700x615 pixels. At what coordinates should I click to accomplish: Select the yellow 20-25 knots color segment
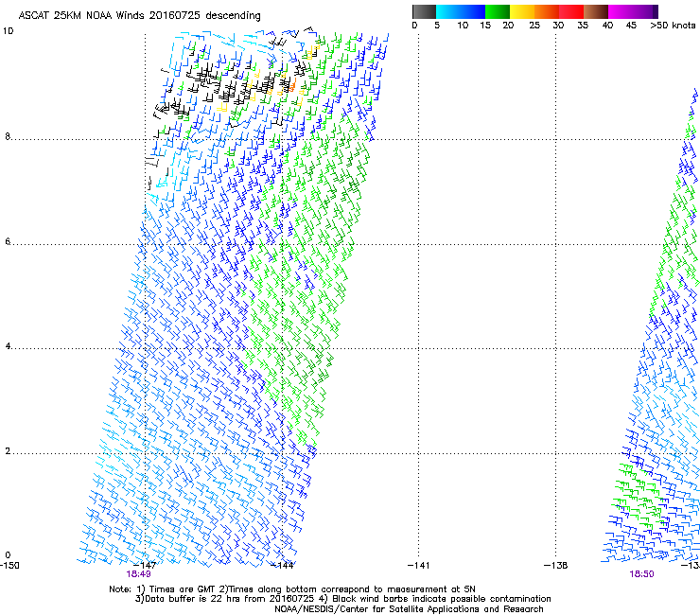(x=522, y=11)
